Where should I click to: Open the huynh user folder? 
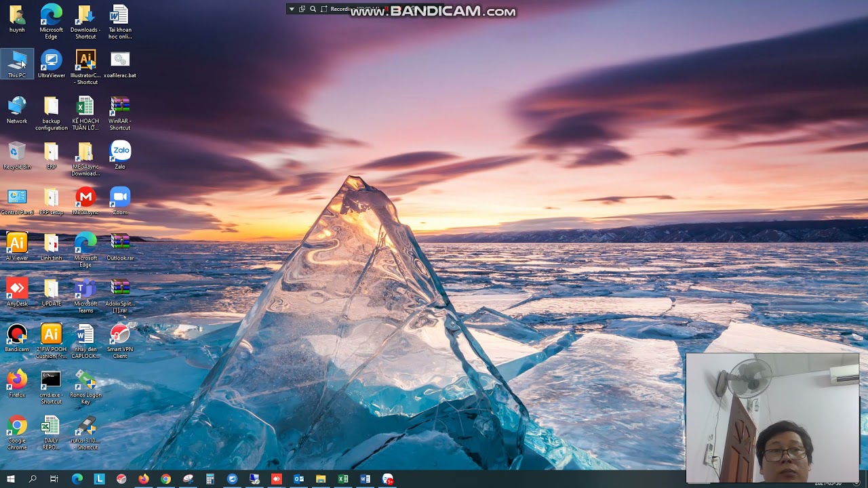pos(17,18)
